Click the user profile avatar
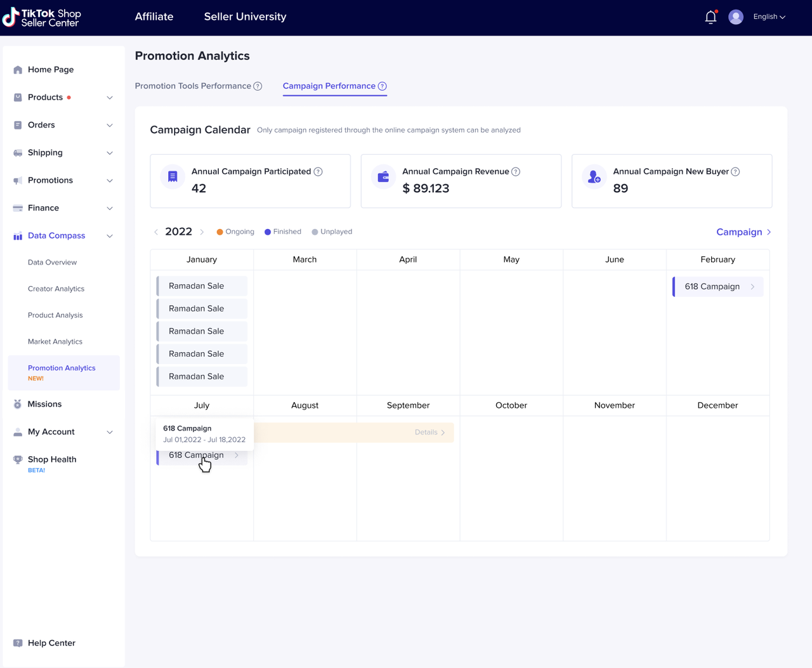The width and height of the screenshot is (812, 668). pyautogui.click(x=735, y=17)
